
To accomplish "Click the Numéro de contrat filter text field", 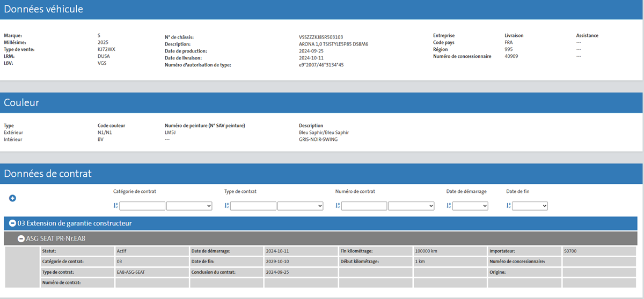I will coord(364,206).
